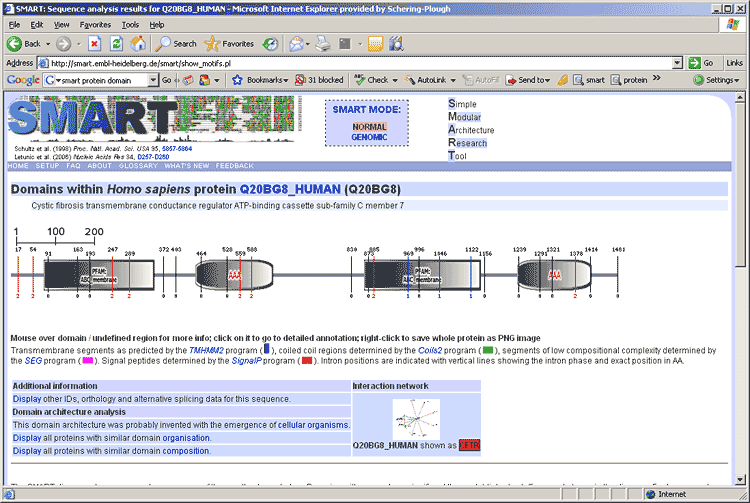Click the Internet zone status icon
The height and width of the screenshot is (503, 750).
coord(650,494)
